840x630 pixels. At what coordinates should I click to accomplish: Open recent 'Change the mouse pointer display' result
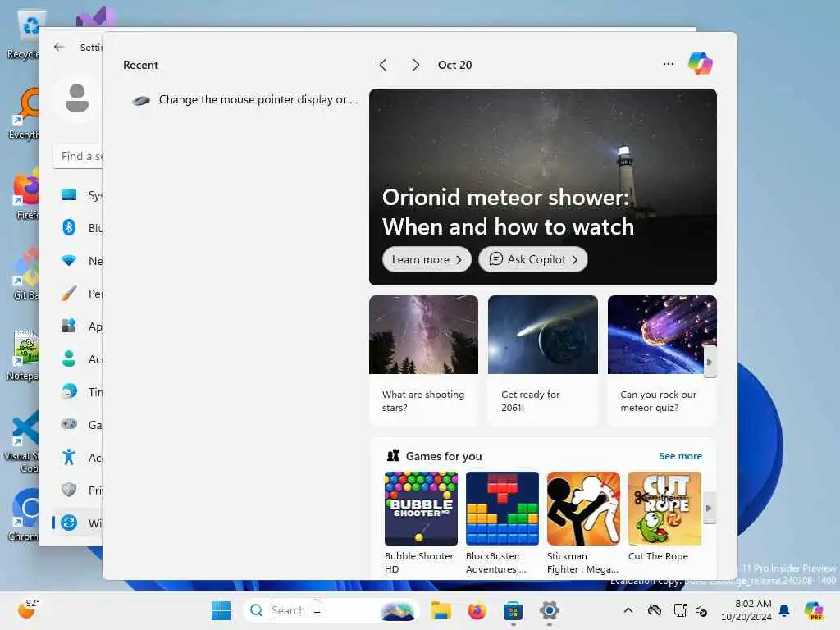tap(245, 99)
